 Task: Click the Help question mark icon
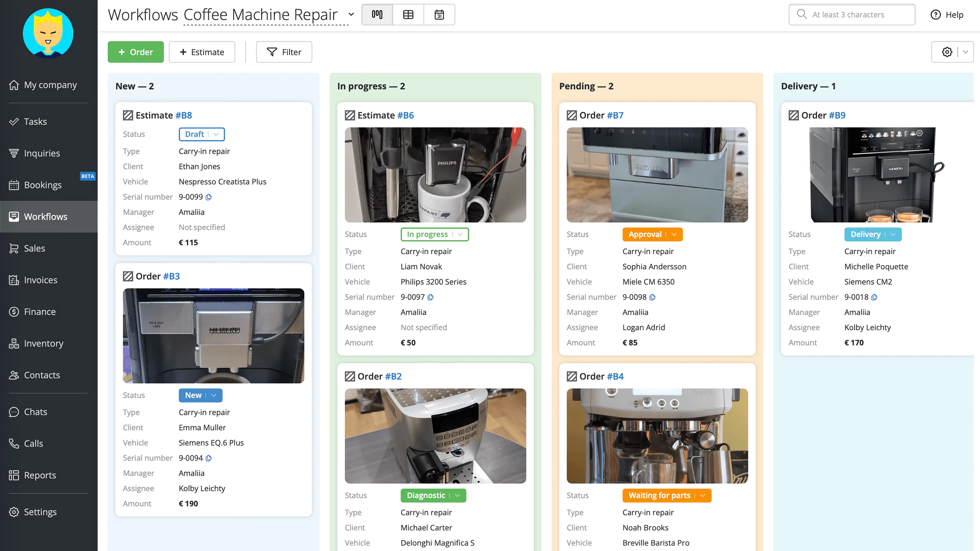[x=936, y=15]
